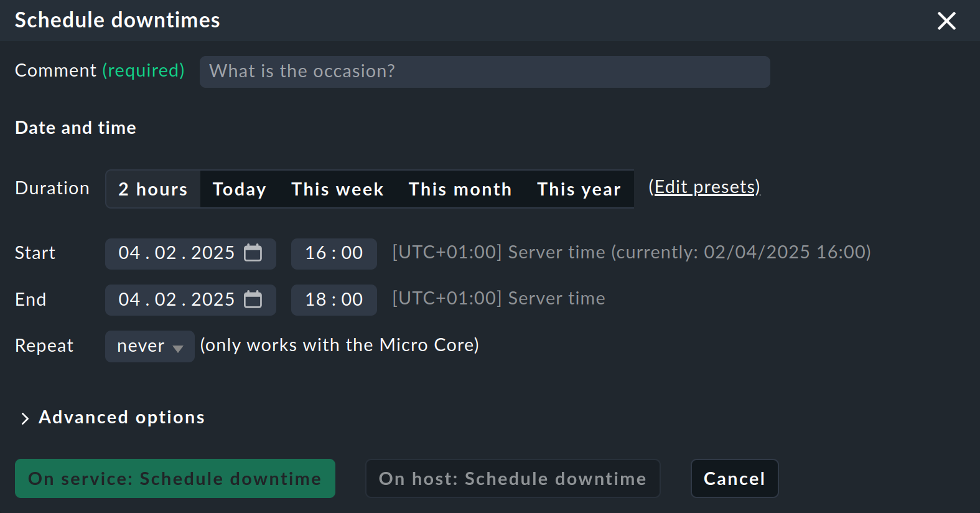Click the comment input field
The image size is (980, 513).
484,71
